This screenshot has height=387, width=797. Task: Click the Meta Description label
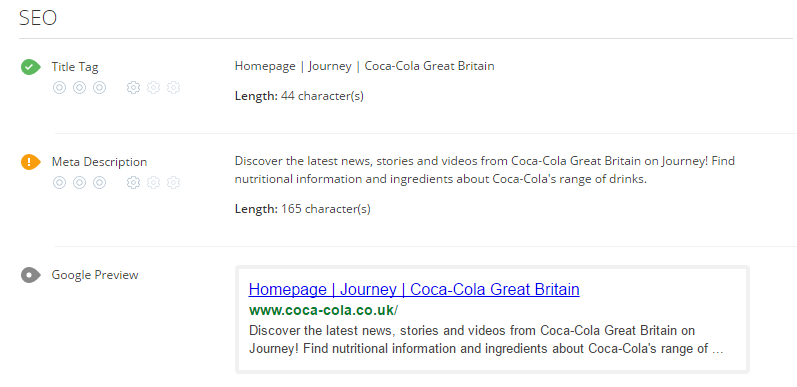[99, 162]
